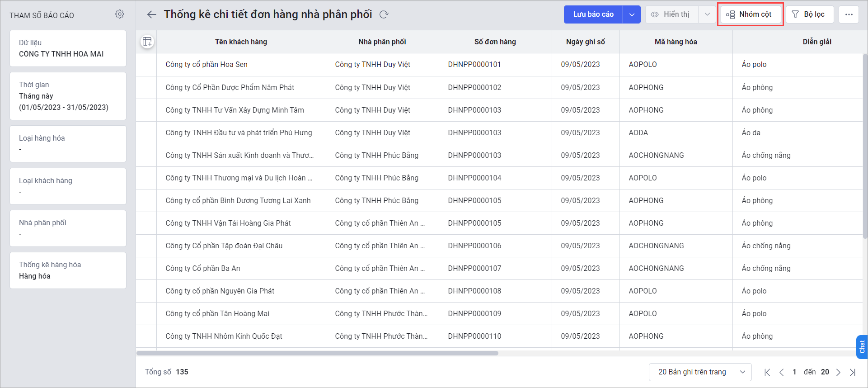Open the Chat widget

(862, 347)
